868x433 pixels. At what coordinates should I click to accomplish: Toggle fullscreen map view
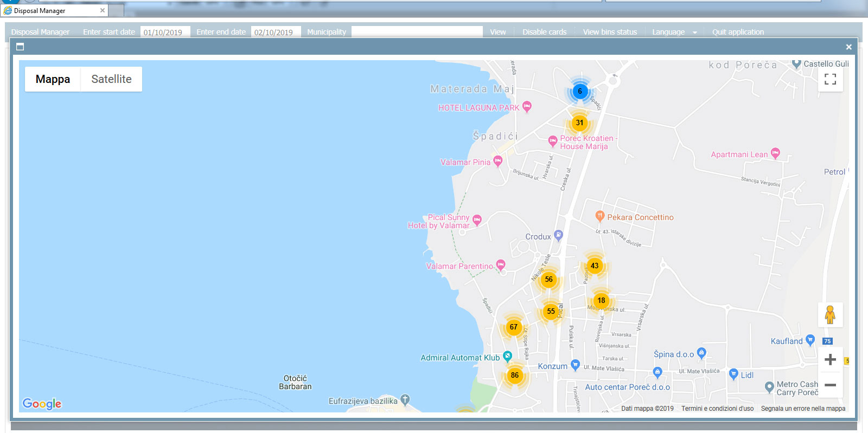(x=830, y=79)
